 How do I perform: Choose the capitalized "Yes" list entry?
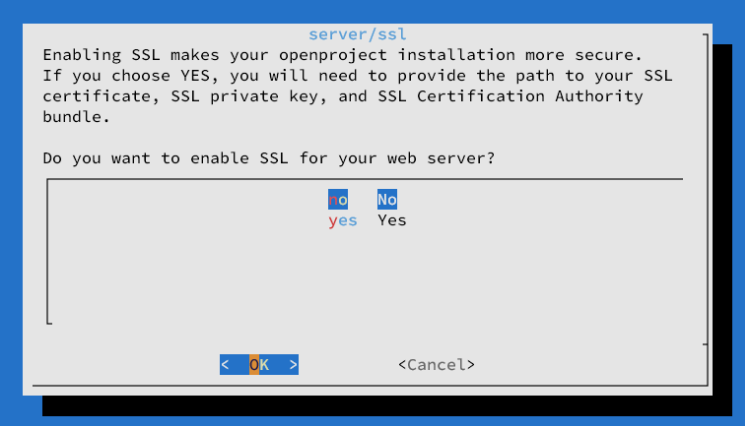pos(392,220)
